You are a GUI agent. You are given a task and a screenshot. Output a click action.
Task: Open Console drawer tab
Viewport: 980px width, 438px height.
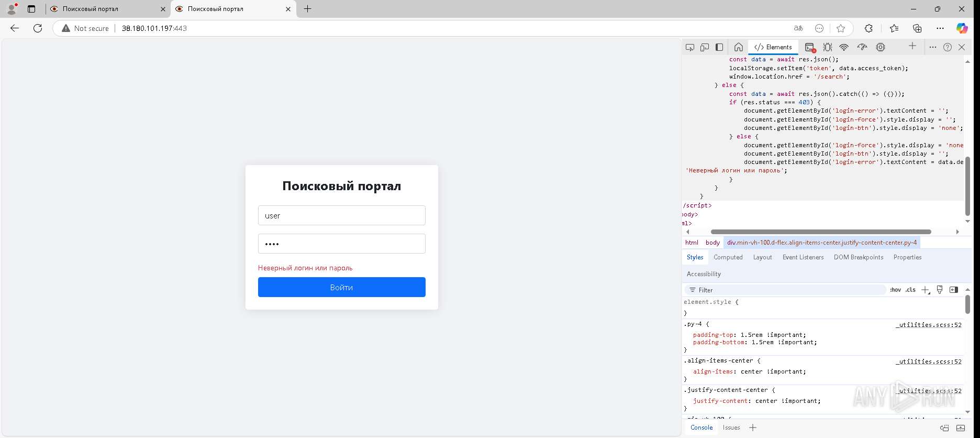(701, 428)
